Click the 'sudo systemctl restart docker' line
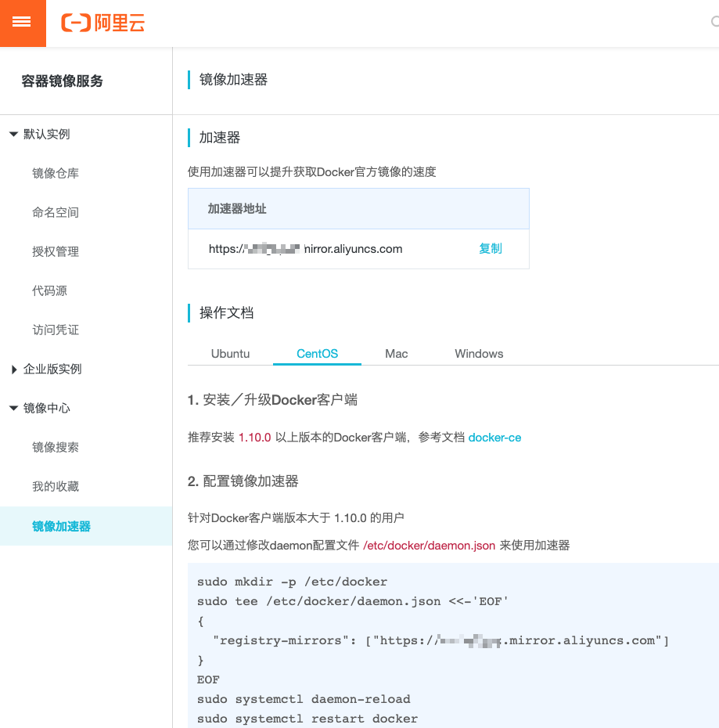The height and width of the screenshot is (728, 719). tap(307, 719)
